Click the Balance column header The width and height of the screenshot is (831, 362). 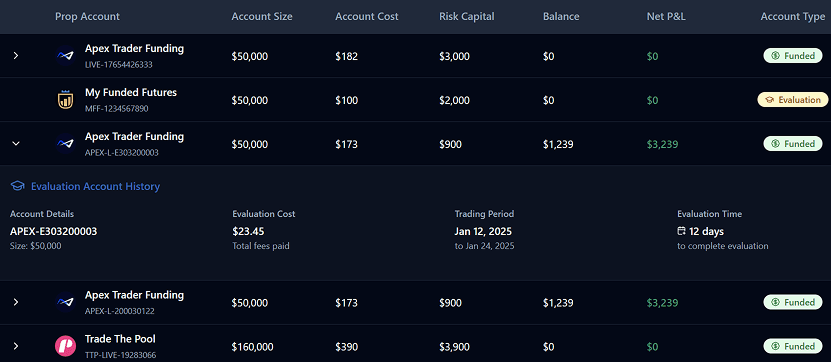pos(561,16)
